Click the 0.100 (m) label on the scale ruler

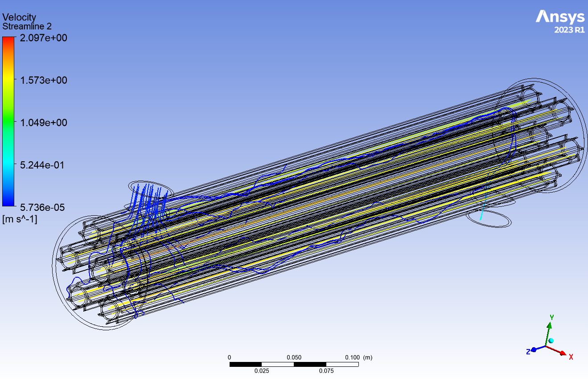tap(359, 357)
